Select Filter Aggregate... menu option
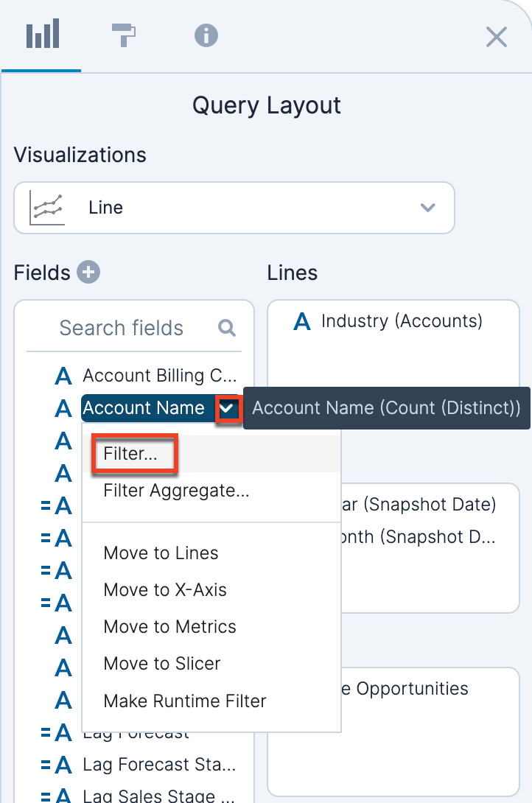 point(176,491)
